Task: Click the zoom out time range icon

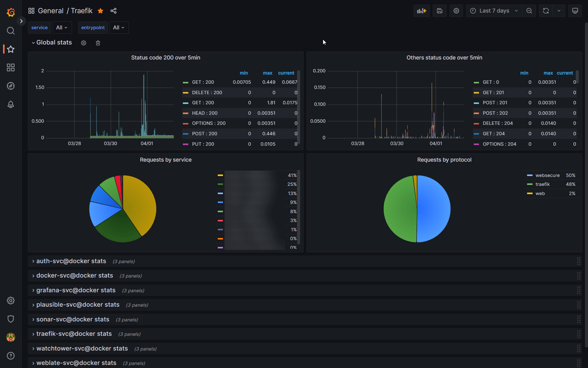Action: (529, 10)
